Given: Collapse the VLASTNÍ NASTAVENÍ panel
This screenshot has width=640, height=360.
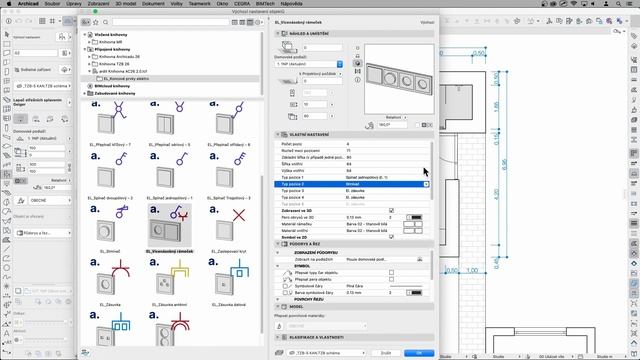Looking at the screenshot, I should [x=278, y=134].
